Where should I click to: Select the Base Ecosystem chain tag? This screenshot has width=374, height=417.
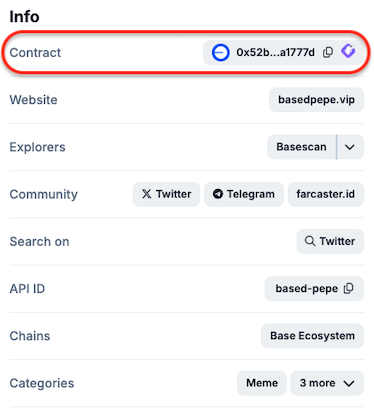coord(312,336)
